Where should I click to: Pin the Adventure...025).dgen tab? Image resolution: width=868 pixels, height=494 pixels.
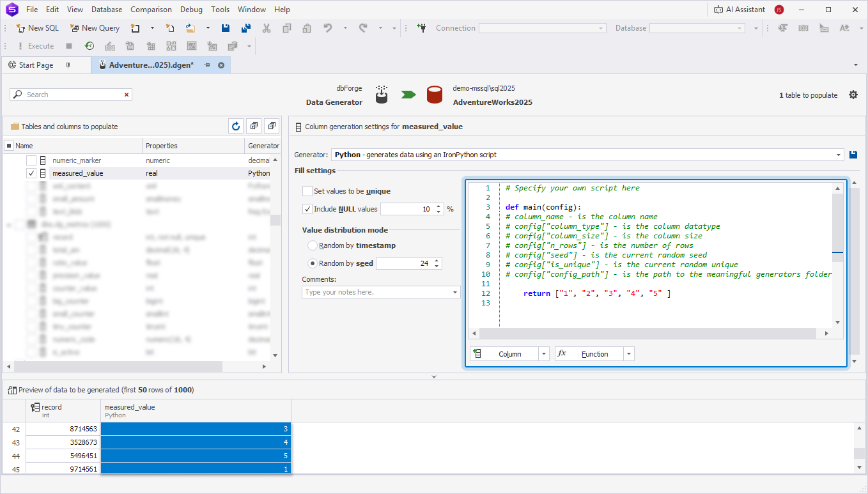(x=206, y=65)
